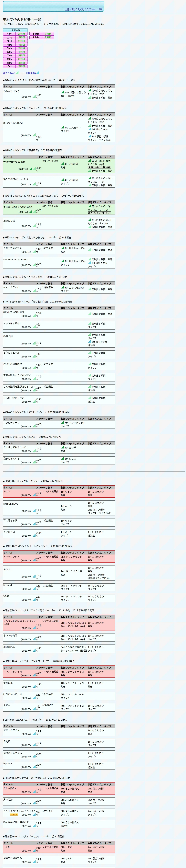186x868 pixels.
Task: Click the blue triangle icon in ホントの時間 row
Action: 34,639
